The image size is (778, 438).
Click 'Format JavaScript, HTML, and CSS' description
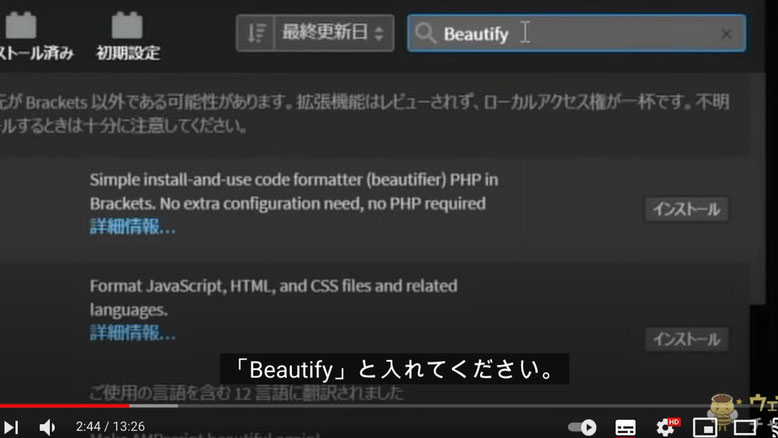coord(273,298)
